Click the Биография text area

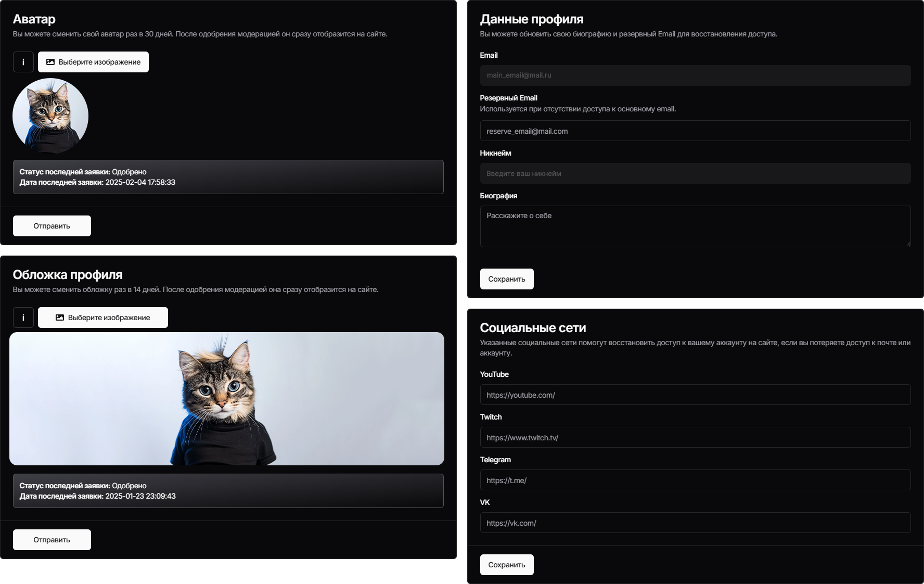[x=695, y=226]
